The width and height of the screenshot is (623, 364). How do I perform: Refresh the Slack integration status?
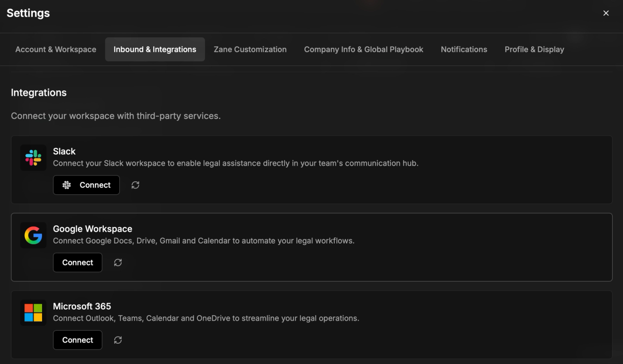[136, 185]
